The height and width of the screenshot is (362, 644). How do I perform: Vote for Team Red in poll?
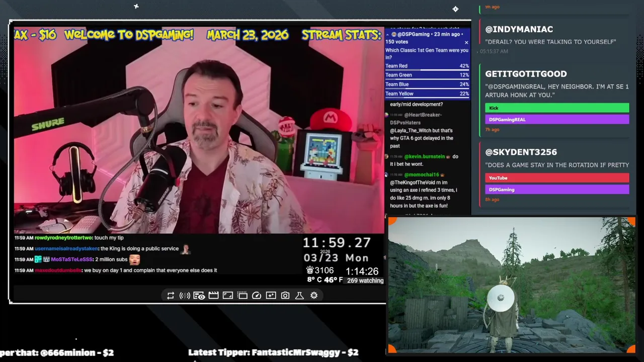pos(427,66)
